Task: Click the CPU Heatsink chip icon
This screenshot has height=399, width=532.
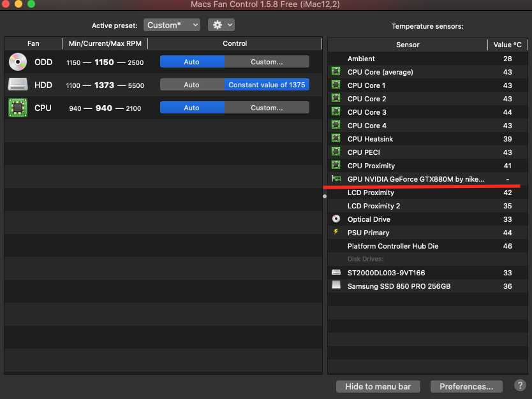Action: point(336,138)
